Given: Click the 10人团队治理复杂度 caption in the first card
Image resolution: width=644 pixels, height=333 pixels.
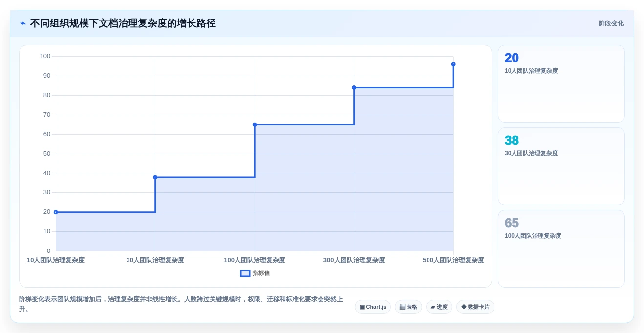Looking at the screenshot, I should [x=531, y=71].
